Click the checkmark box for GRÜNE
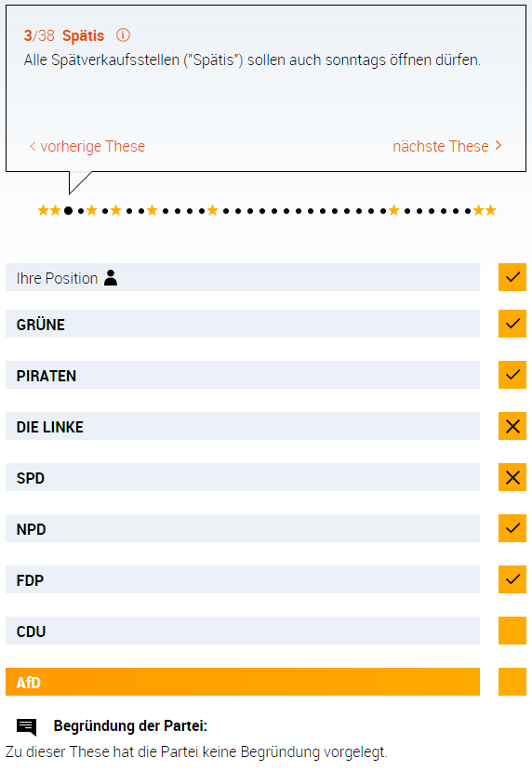The height and width of the screenshot is (771, 532). click(512, 324)
